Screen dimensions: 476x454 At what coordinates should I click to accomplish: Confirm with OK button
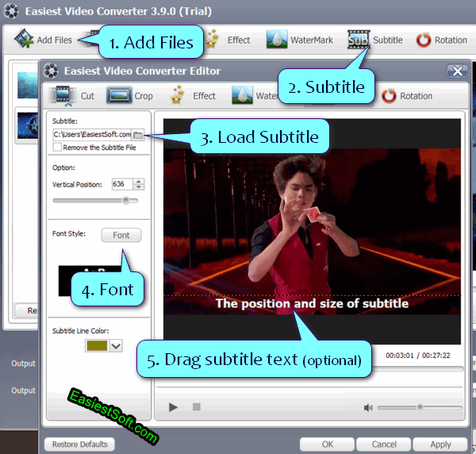coord(327,444)
